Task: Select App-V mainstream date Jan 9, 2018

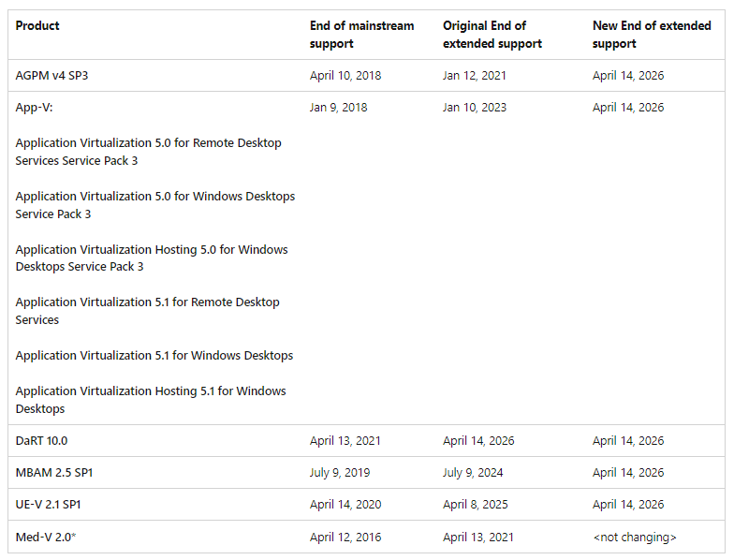Action: tap(339, 107)
